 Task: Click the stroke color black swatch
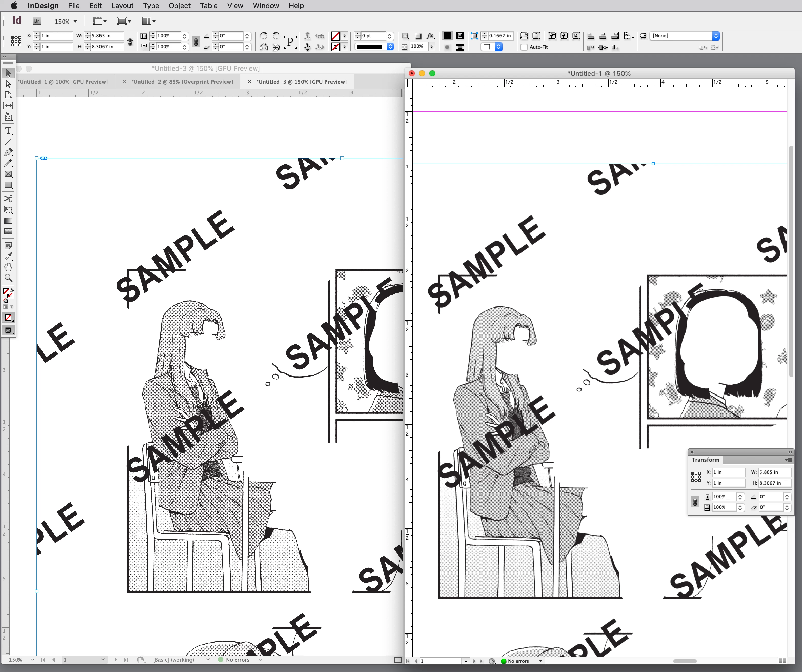[x=369, y=47]
